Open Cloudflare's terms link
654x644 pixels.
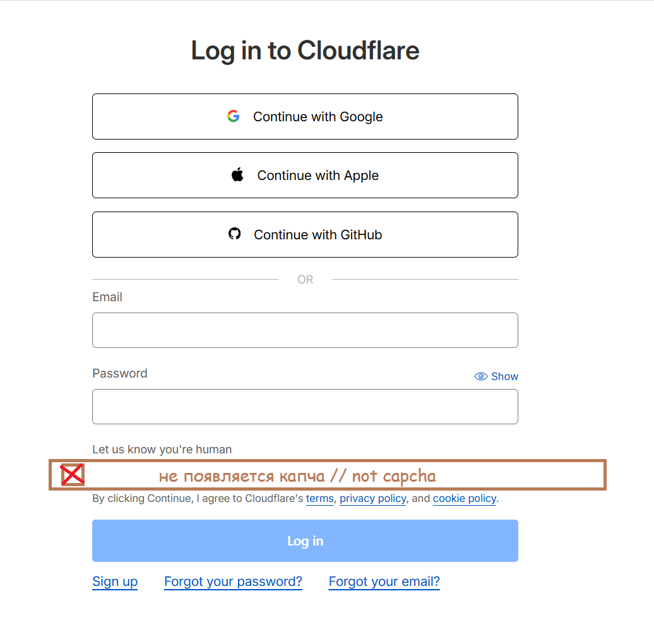point(319,499)
